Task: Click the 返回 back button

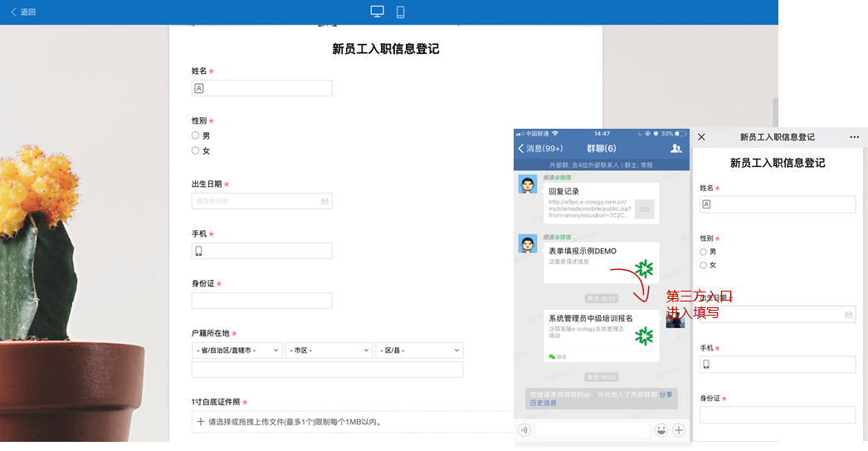Action: coord(23,12)
